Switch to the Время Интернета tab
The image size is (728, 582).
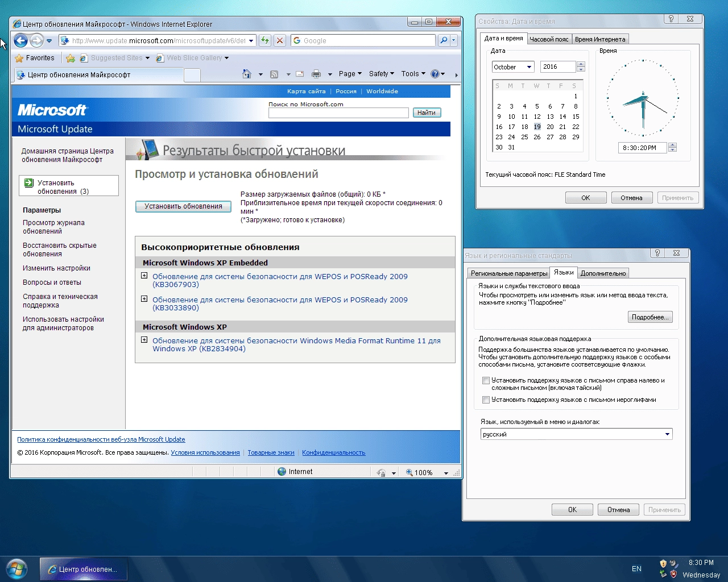[599, 39]
